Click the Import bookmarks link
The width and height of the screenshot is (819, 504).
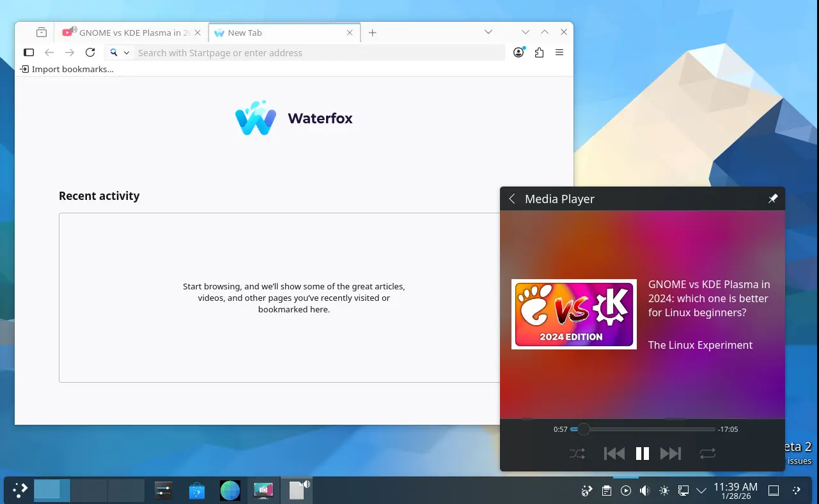(67, 69)
